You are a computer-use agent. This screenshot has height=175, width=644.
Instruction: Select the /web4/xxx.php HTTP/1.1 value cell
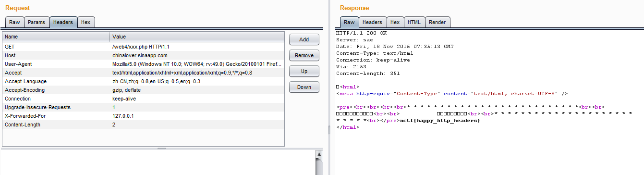(x=197, y=47)
